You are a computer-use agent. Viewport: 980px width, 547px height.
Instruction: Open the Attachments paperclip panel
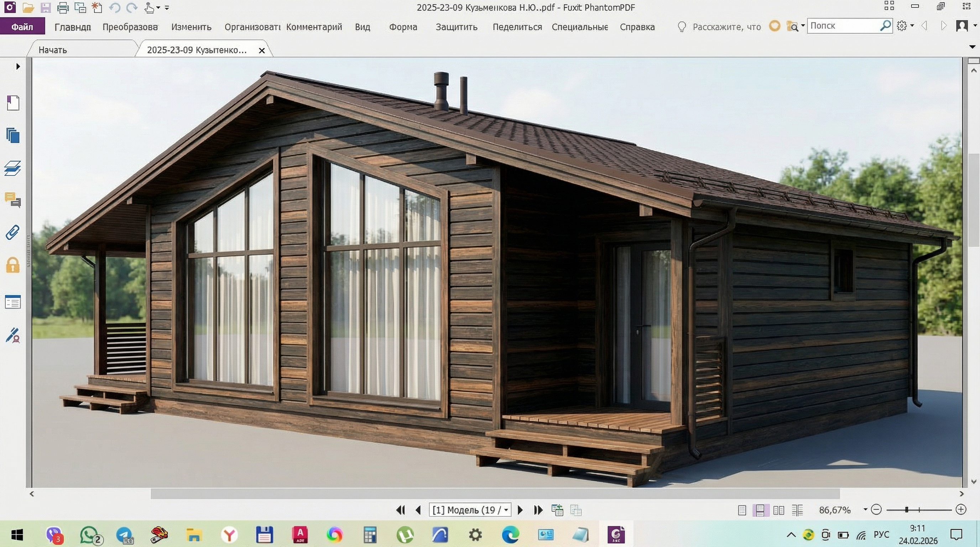13,233
